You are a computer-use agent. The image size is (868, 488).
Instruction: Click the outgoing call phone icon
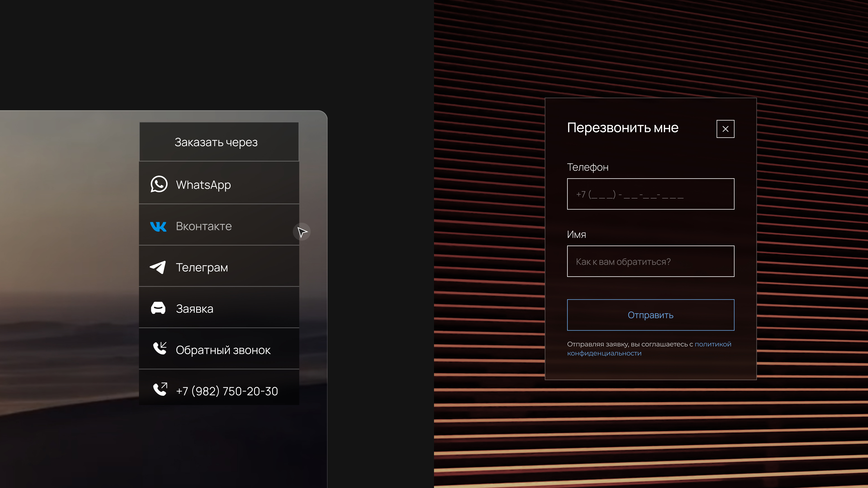click(x=160, y=389)
